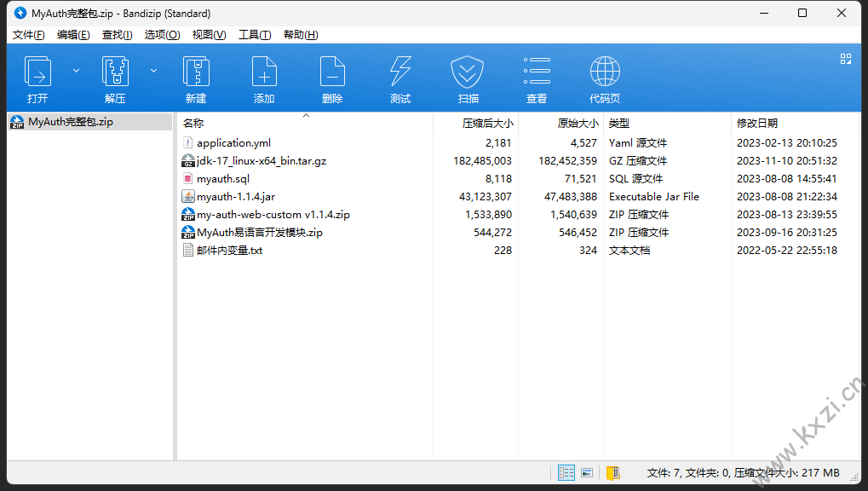Select my-auth-web-custom v1.1.4.zip file

coord(273,215)
